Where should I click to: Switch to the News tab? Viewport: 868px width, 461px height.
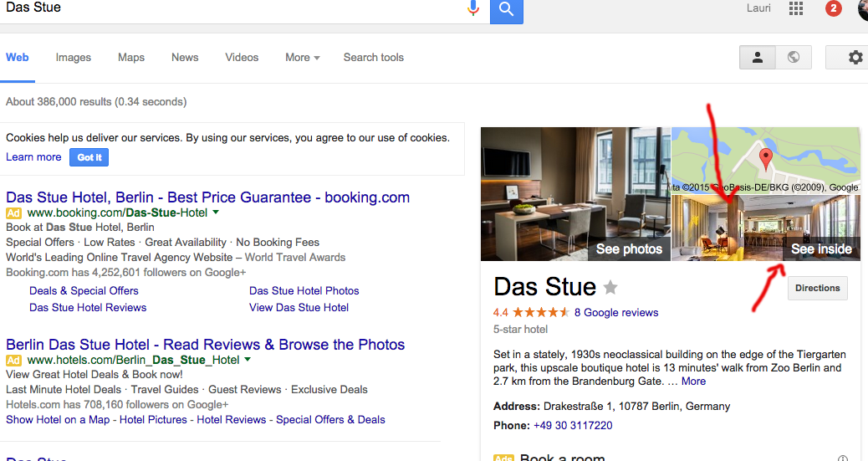[185, 58]
